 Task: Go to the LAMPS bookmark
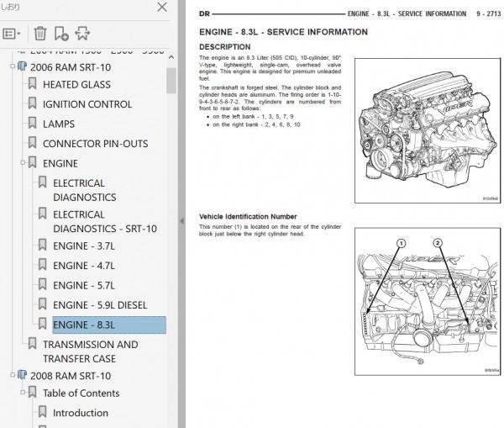point(59,124)
